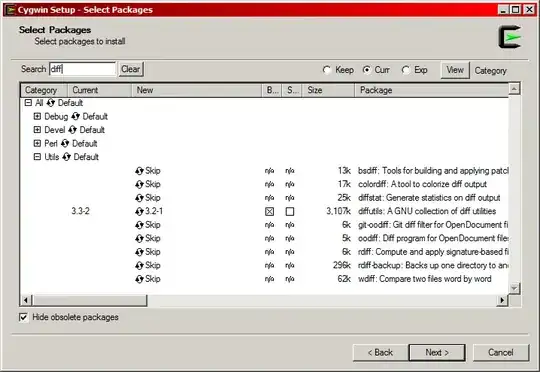Screen dimensions: 540x372
Task: Click the Cygwin logo icon
Action: tap(510, 37)
